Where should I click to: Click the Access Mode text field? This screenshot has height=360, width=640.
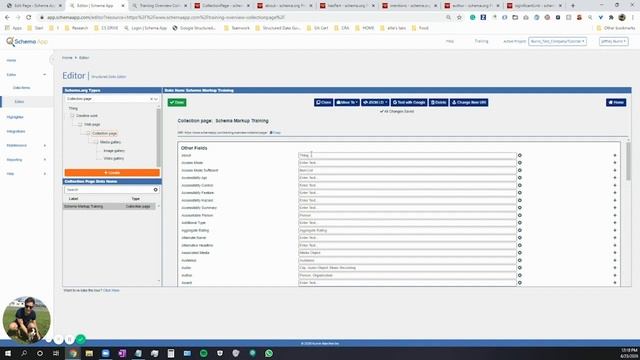(407, 163)
